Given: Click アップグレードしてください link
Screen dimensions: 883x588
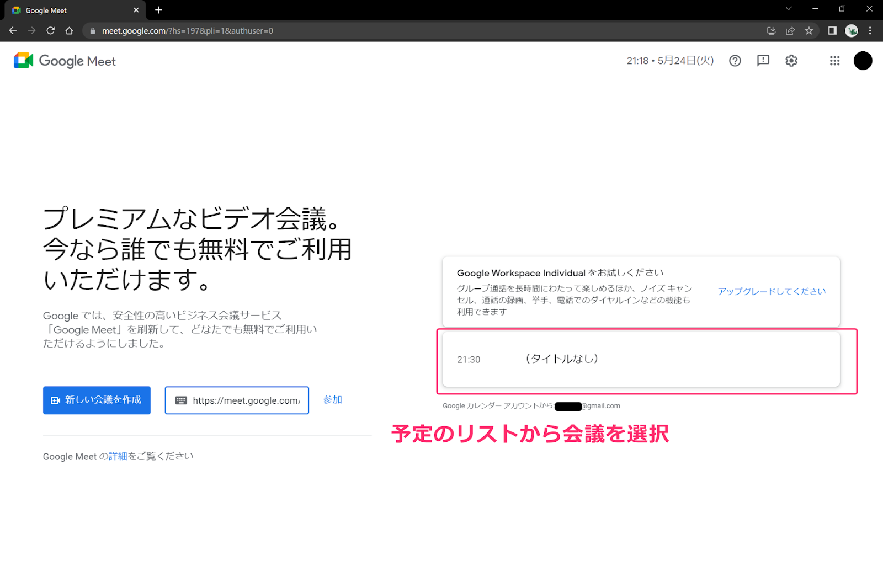Looking at the screenshot, I should point(772,291).
